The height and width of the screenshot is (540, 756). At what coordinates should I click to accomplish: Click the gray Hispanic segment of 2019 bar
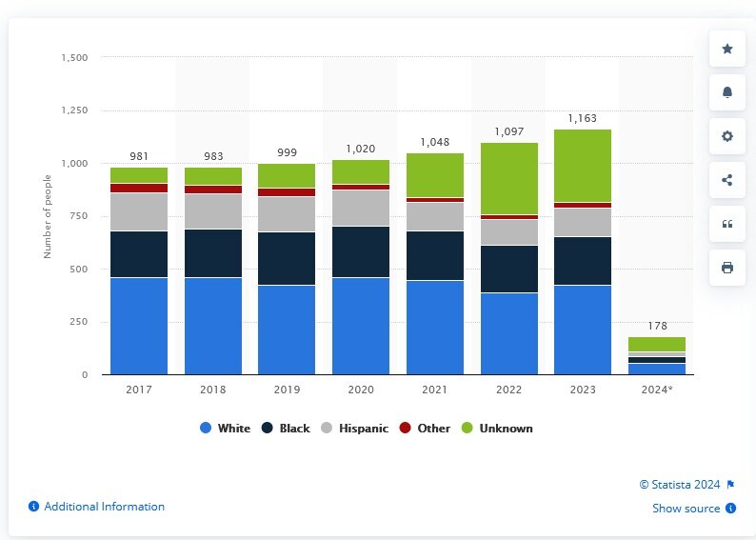(x=287, y=214)
